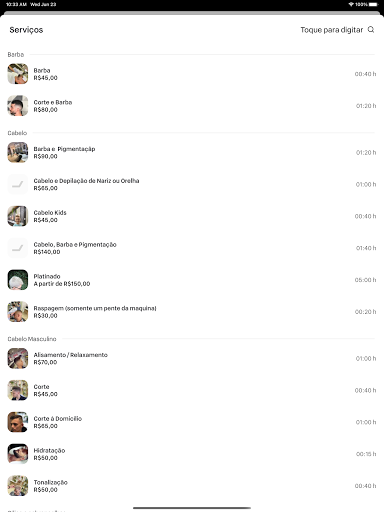Click the Wi-Fi status icon
This screenshot has width=384, height=512.
point(351,4)
